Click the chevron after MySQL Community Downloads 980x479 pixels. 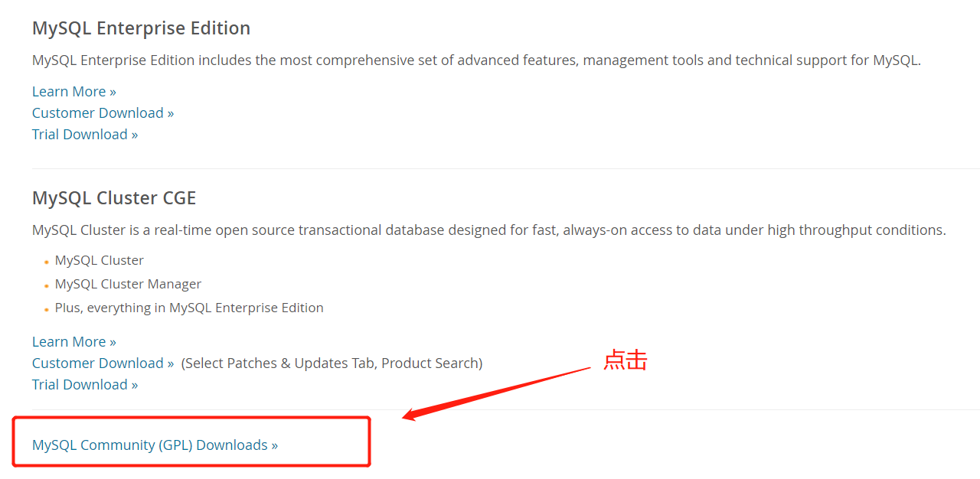(x=273, y=445)
